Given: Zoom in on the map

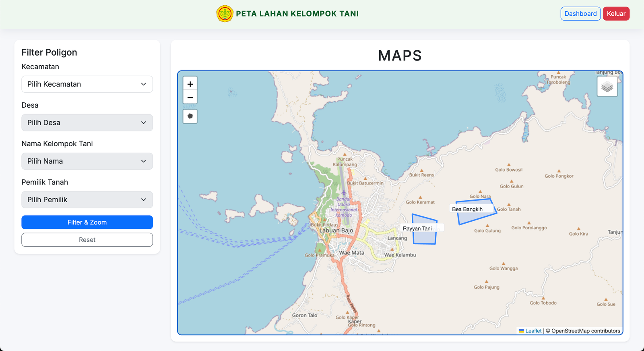Looking at the screenshot, I should click(190, 84).
